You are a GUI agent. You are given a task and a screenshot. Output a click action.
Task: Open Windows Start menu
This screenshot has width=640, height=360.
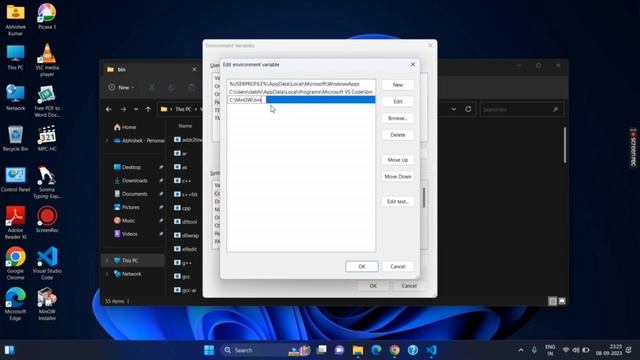(209, 350)
